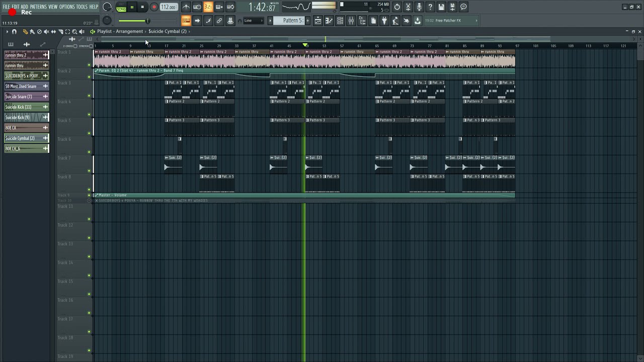Open the plugin picker plug icon
This screenshot has height=362, width=644.
point(384,21)
